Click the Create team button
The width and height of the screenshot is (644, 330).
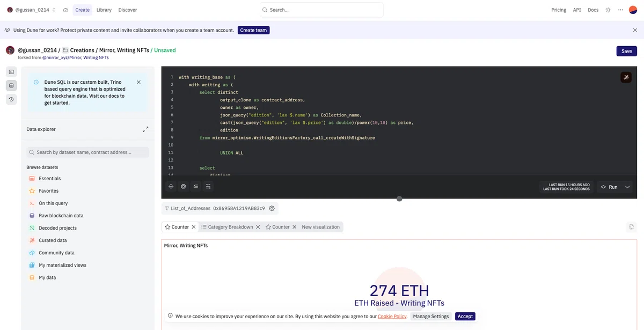[253, 30]
